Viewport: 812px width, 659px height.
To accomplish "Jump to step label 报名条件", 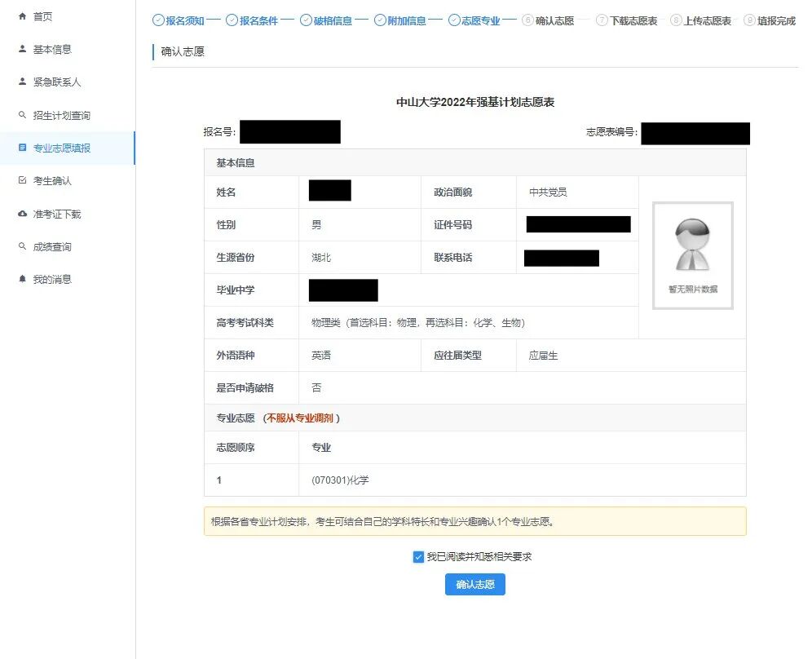I will click(x=259, y=20).
